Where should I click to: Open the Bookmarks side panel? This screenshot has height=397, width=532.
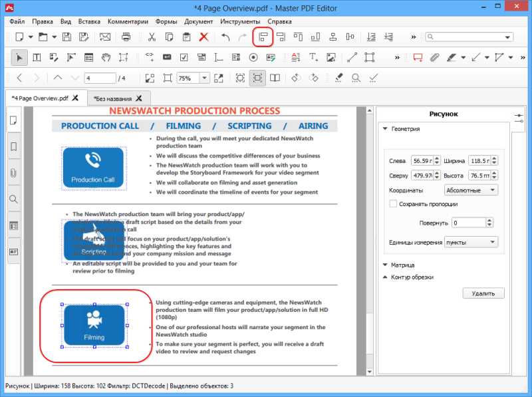coord(13,146)
